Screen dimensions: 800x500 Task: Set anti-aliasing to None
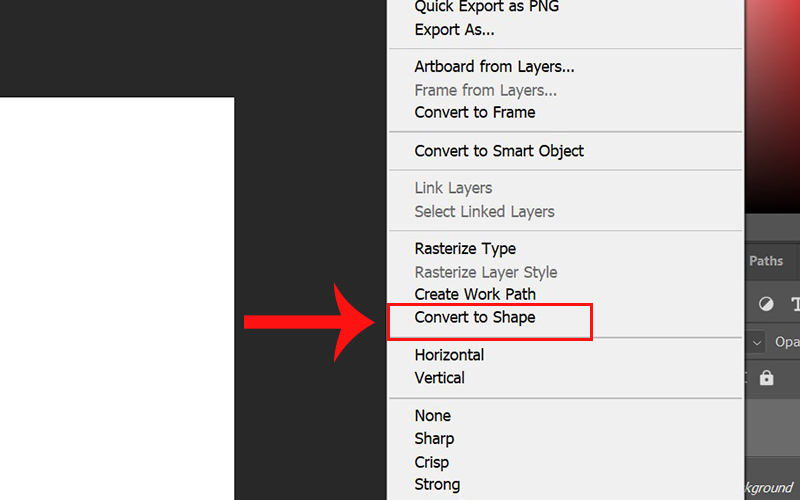point(433,416)
